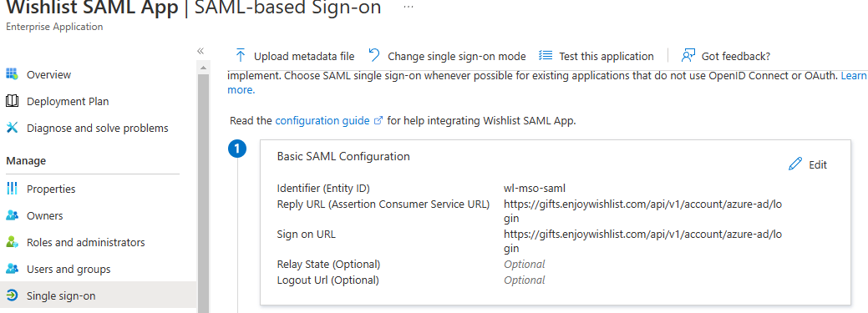Viewport: 868px width, 313px height.
Task: Click the Edit pencil icon
Action: pos(795,164)
